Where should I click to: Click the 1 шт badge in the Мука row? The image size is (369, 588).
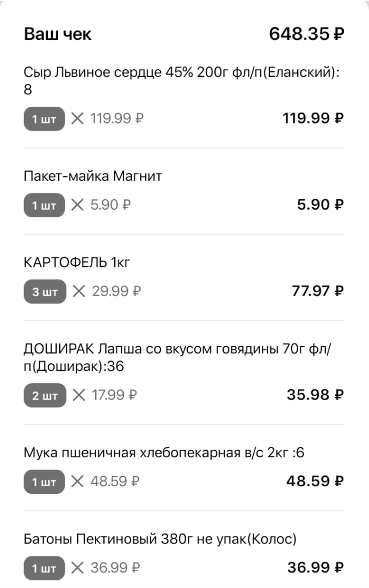(44, 481)
